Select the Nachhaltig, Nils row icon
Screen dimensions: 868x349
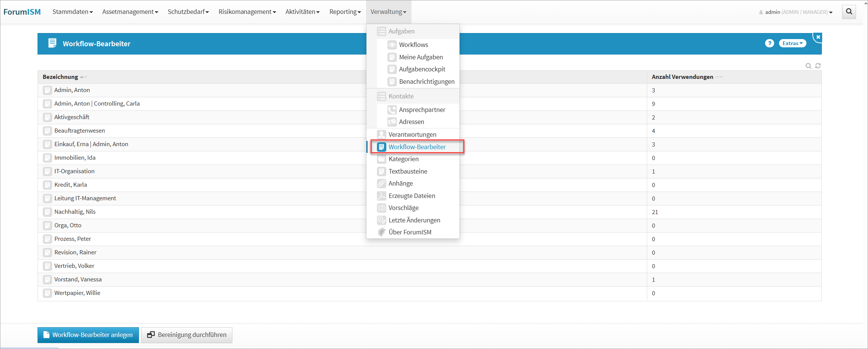pos(47,212)
